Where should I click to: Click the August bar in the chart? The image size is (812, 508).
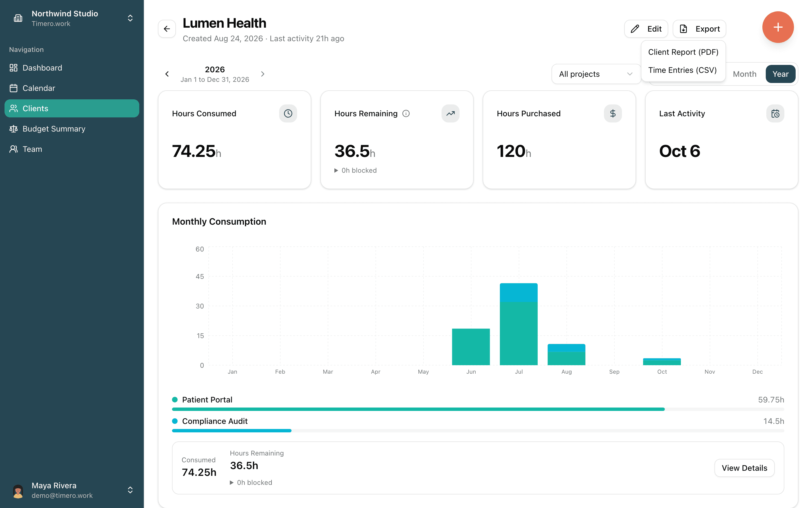(566, 355)
